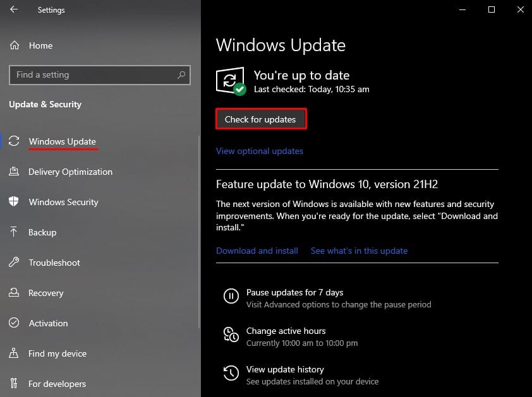
Task: Maximize the Settings window
Action: (x=492, y=9)
